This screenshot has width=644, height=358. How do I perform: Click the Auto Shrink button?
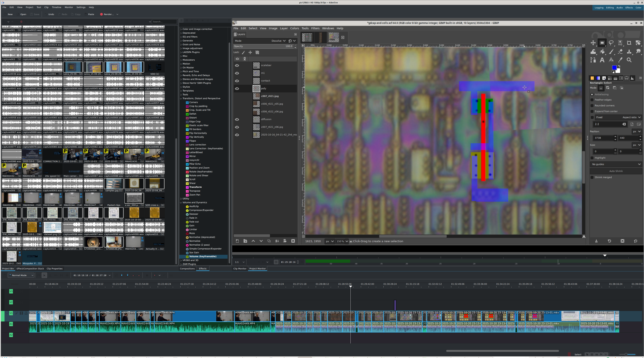pos(616,171)
